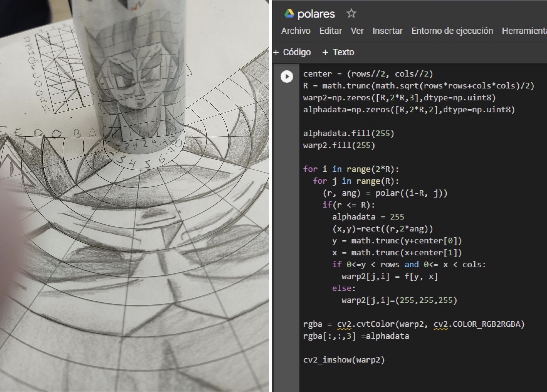
Task: Click the Google Drive logo icon
Action: [x=289, y=14]
